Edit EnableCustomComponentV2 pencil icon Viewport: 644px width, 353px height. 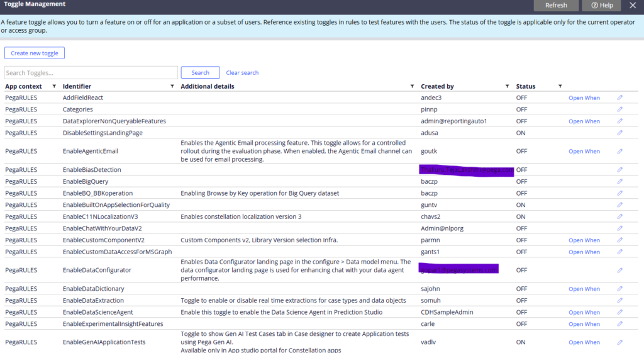click(619, 240)
